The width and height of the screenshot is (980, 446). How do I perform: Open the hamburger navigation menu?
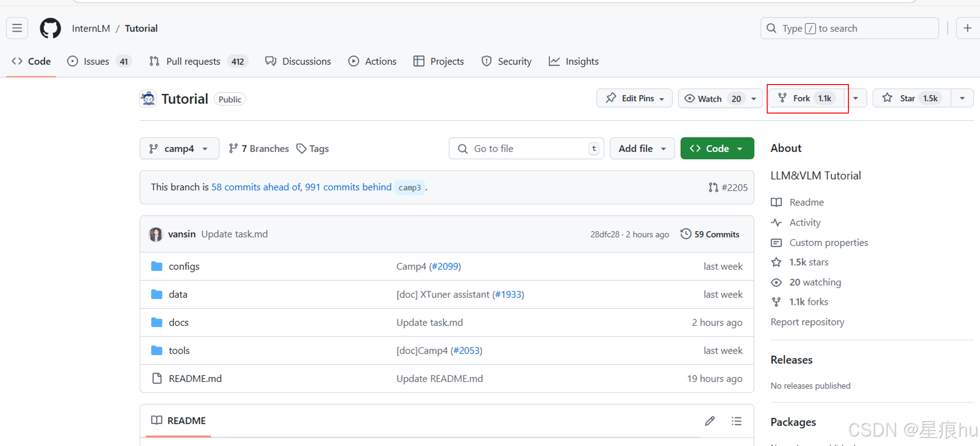tap(17, 28)
